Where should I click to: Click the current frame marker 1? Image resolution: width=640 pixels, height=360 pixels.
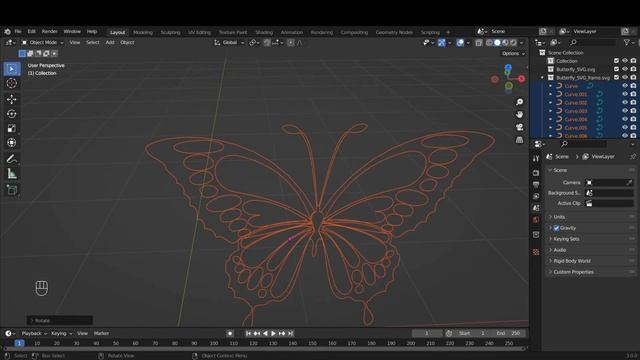[19, 343]
